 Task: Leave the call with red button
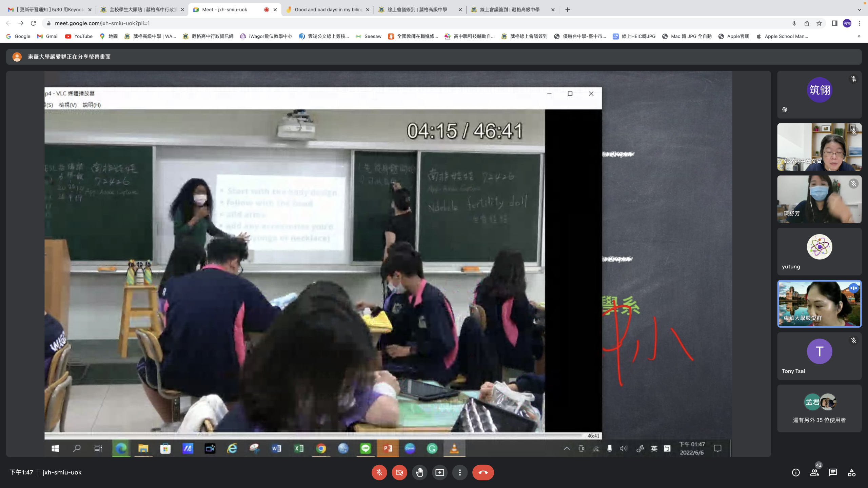483,472
